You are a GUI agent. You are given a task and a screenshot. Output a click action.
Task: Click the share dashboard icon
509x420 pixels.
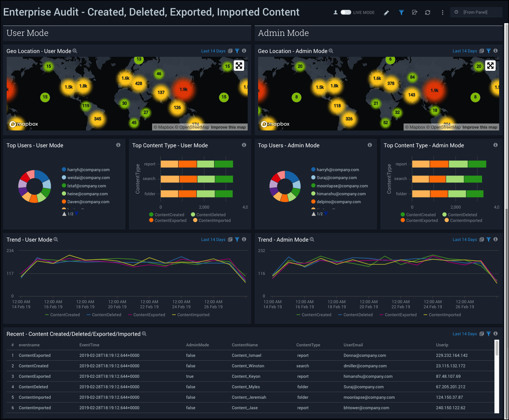tap(414, 12)
